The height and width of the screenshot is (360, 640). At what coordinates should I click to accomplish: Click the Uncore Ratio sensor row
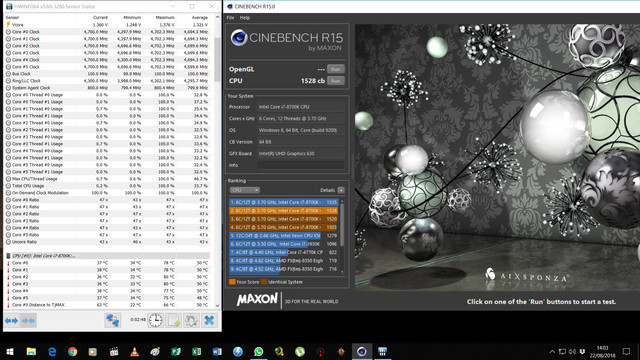[x=107, y=242]
